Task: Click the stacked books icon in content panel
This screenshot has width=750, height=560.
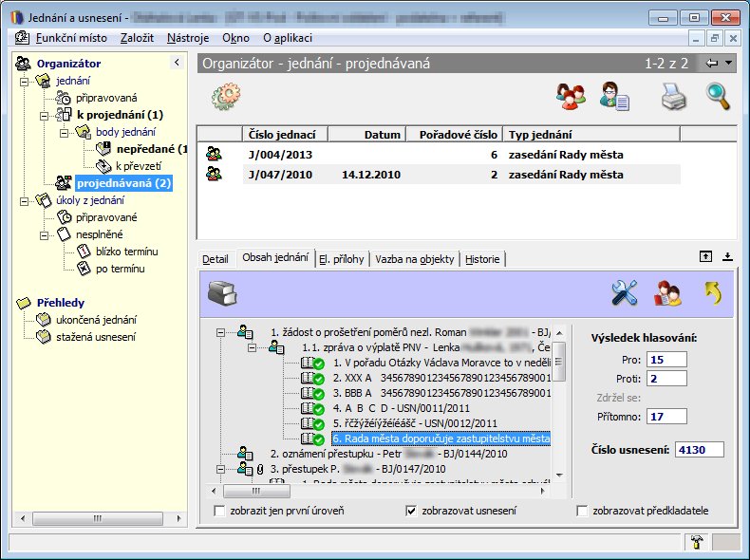Action: (x=222, y=293)
